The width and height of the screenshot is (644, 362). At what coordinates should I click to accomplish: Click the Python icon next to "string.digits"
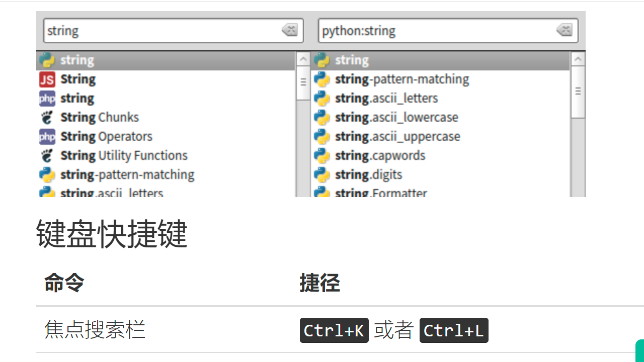tap(321, 174)
